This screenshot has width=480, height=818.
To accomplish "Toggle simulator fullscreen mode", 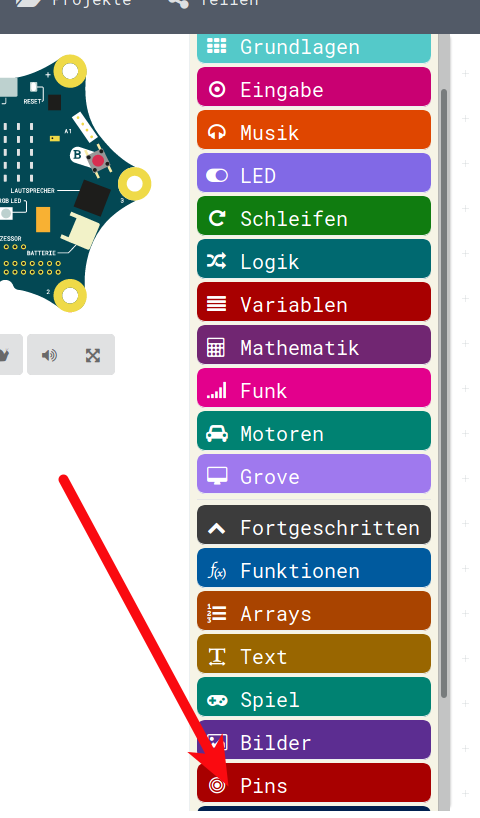I will [x=93, y=355].
